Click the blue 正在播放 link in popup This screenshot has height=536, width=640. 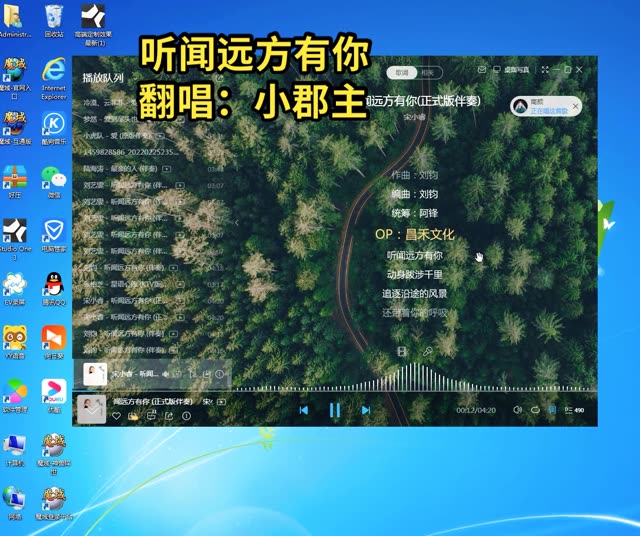point(549,111)
